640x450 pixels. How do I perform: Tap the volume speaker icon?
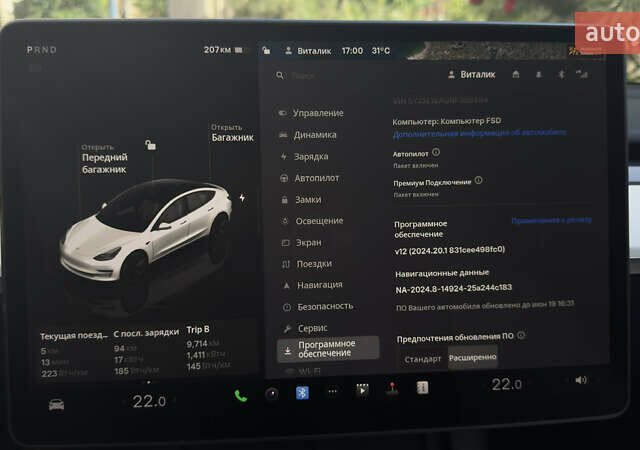pos(581,380)
